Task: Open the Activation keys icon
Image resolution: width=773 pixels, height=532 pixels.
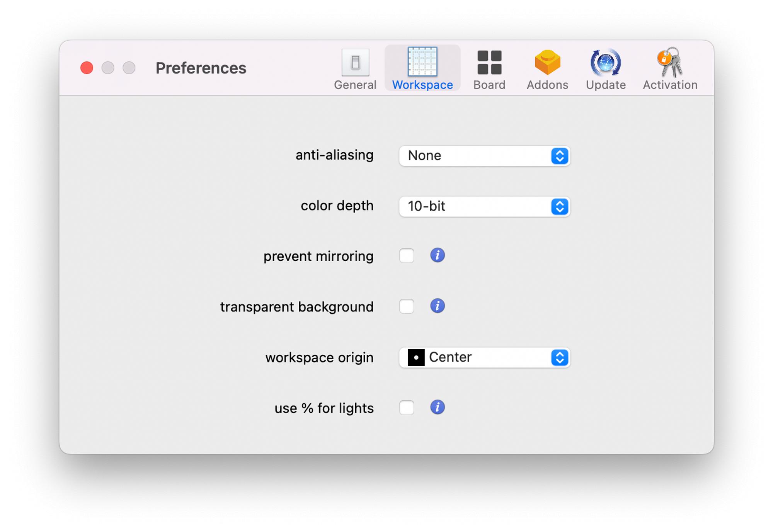Action: coord(670,62)
